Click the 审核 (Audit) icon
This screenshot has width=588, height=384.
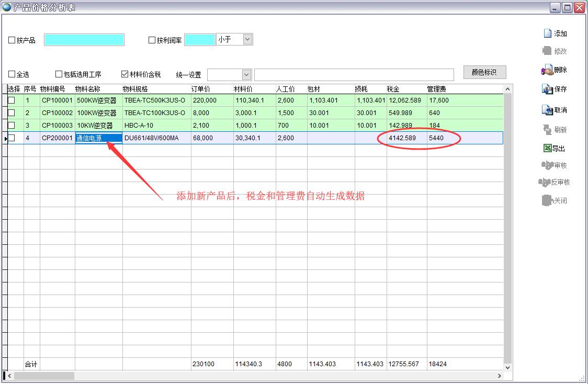click(x=547, y=165)
